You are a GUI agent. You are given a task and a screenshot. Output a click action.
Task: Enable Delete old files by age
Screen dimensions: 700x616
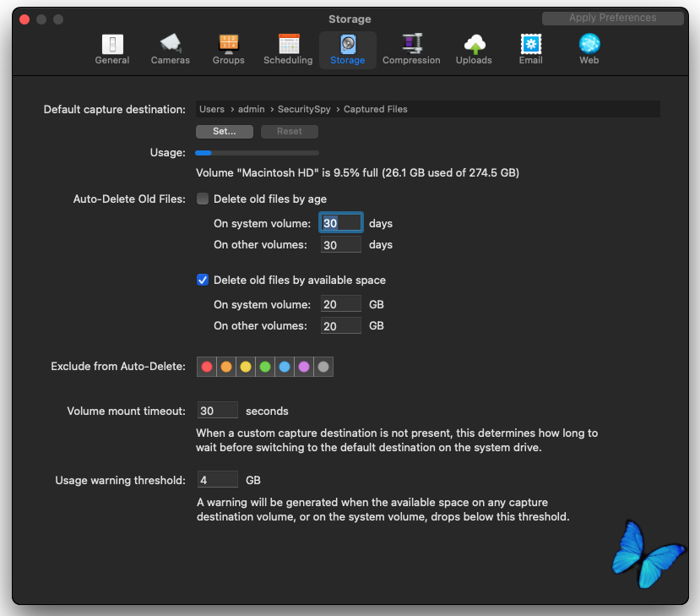click(x=203, y=199)
